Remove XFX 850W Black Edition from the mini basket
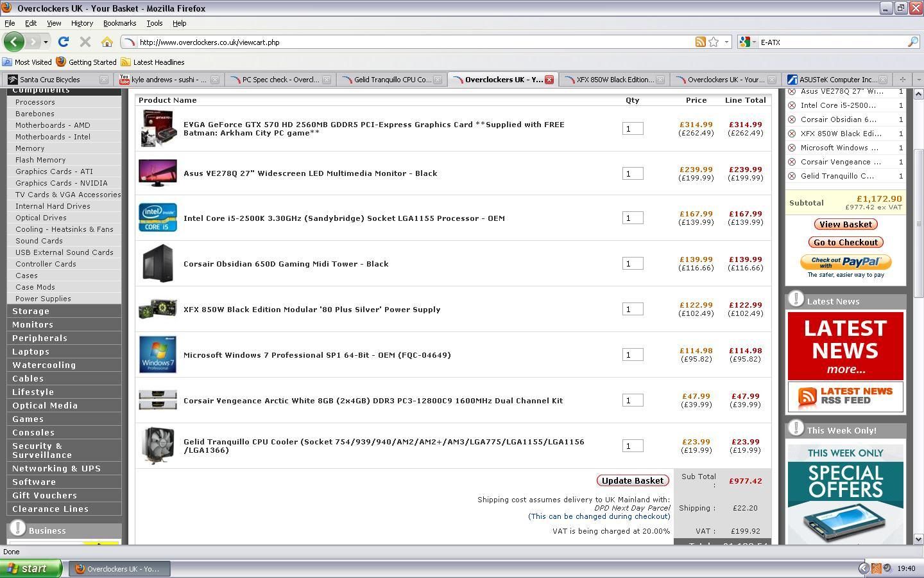This screenshot has width=924, height=578. click(792, 134)
